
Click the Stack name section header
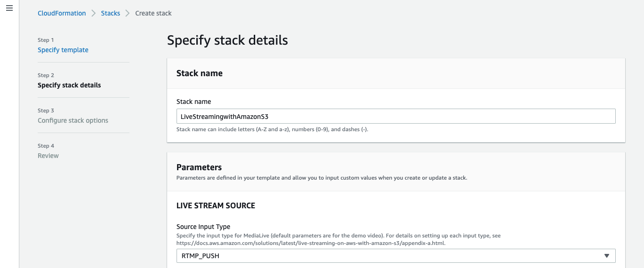click(200, 73)
